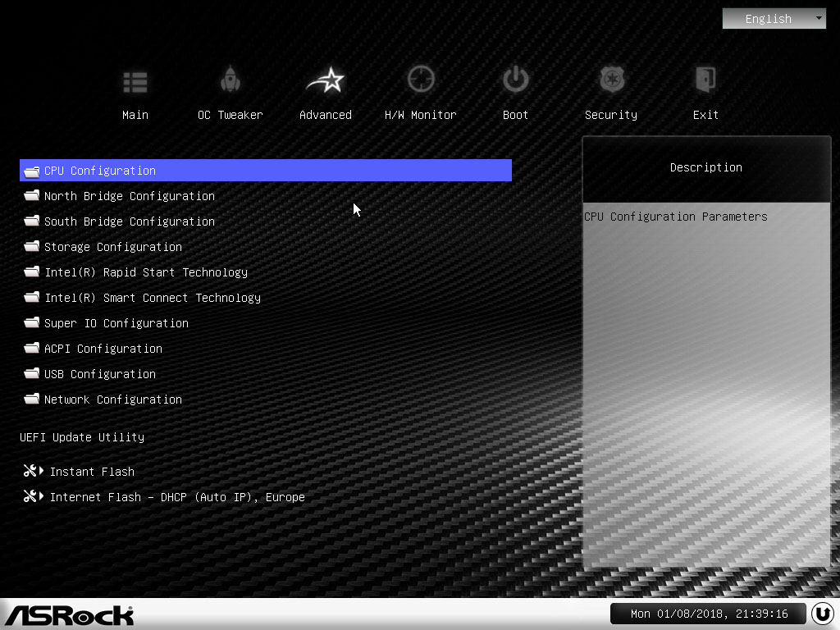This screenshot has height=630, width=840.
Task: Click the ACPI Configuration folder icon
Action: 32,348
